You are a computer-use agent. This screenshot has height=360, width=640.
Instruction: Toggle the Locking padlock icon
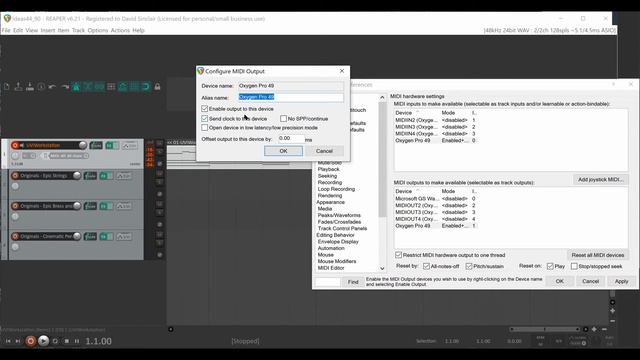157,87
